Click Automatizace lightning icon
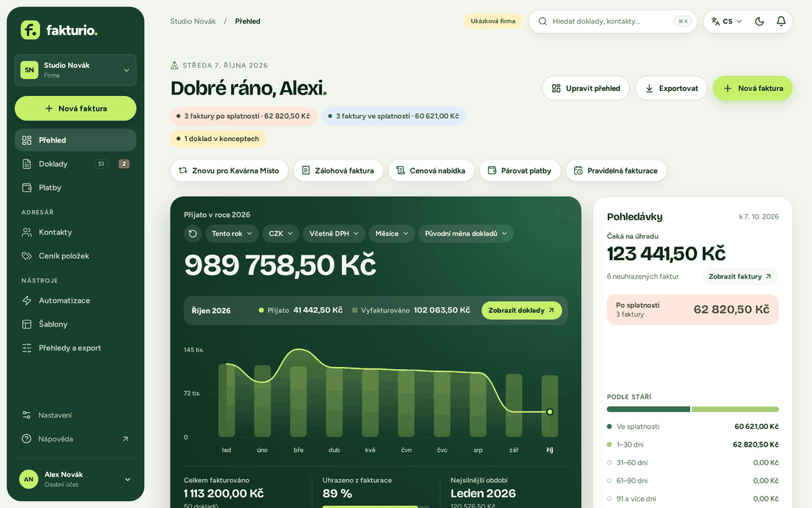The width and height of the screenshot is (812, 508). pyautogui.click(x=27, y=301)
